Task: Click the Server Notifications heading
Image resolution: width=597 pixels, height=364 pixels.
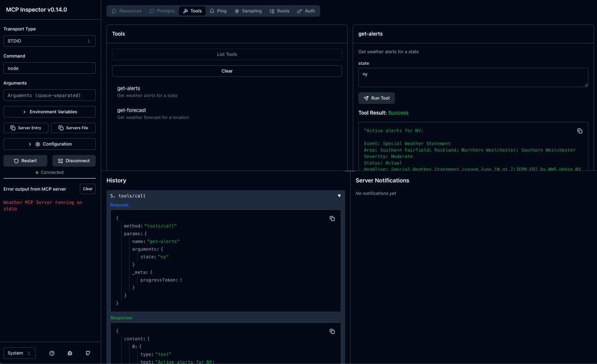Action: pyautogui.click(x=382, y=180)
